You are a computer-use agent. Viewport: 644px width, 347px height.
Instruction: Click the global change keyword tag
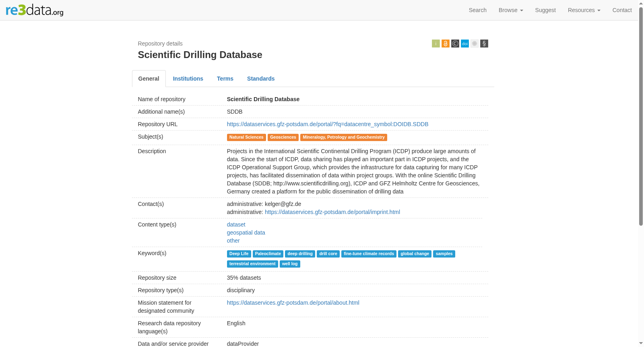[x=415, y=254]
